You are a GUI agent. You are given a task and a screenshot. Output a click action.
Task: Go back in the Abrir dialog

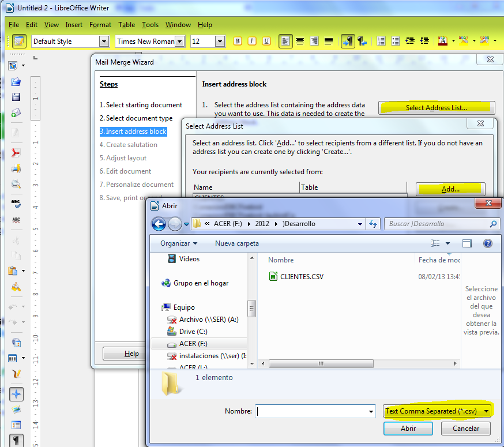(x=159, y=224)
